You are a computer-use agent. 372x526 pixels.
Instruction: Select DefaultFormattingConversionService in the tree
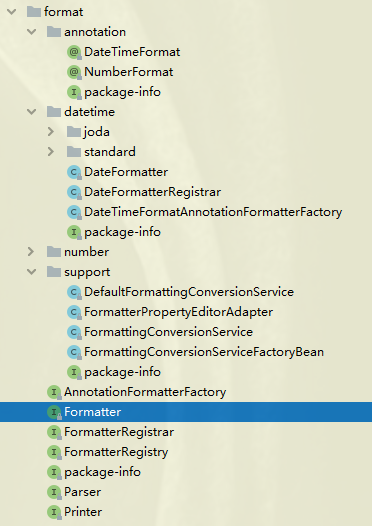pyautogui.click(x=189, y=292)
